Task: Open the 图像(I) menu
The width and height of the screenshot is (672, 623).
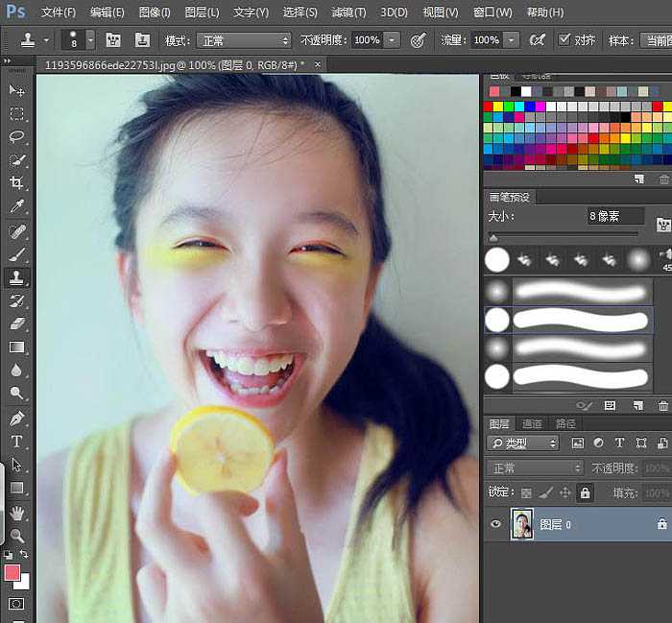Action: (154, 12)
